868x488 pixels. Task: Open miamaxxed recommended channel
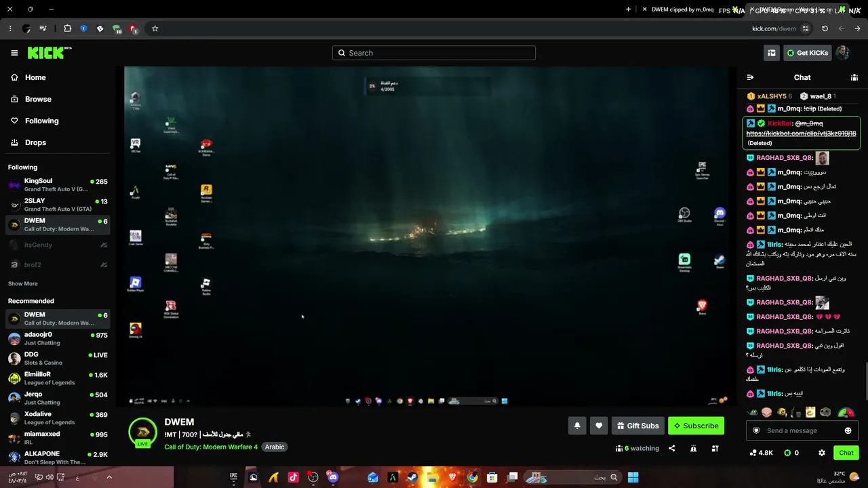point(58,437)
